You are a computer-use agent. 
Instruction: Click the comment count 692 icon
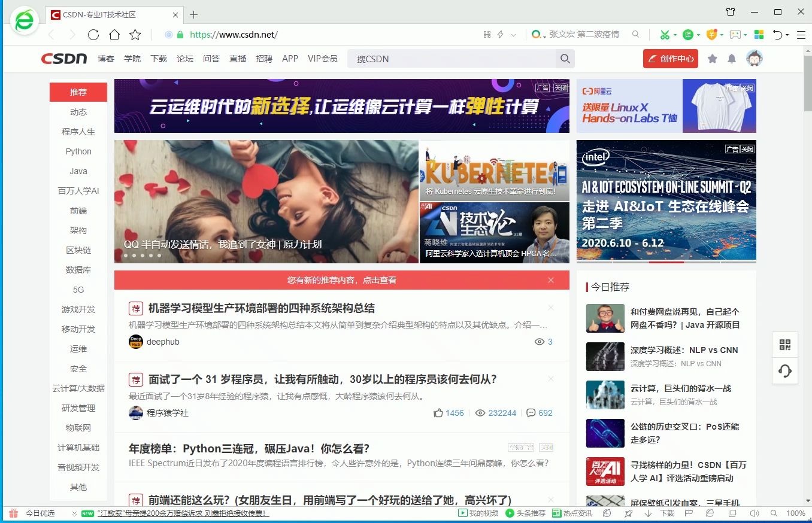540,413
